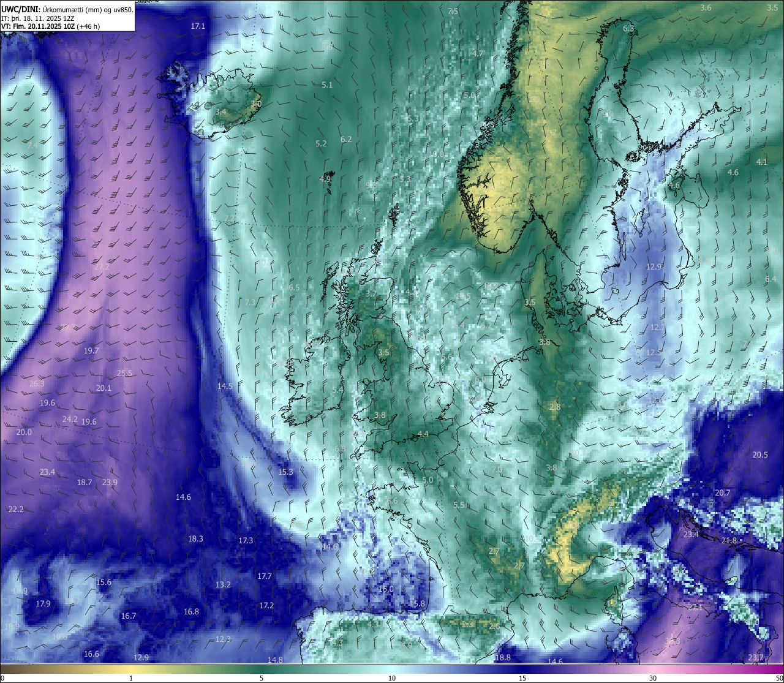The width and height of the screenshot is (784, 683).
Task: Click the colorbar tick label 50
Action: (x=779, y=678)
